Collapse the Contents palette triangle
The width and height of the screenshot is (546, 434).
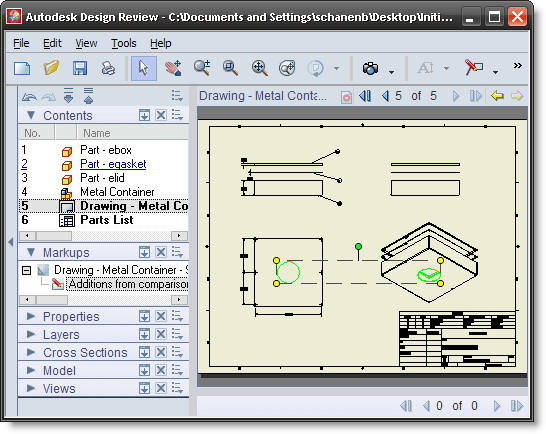tap(31, 115)
